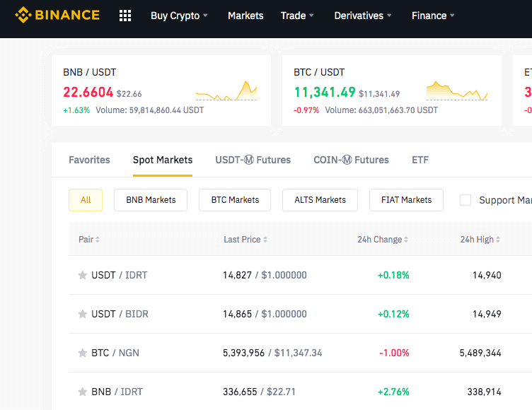The image size is (532, 410).
Task: Filter by BTC Markets
Action: 235,200
